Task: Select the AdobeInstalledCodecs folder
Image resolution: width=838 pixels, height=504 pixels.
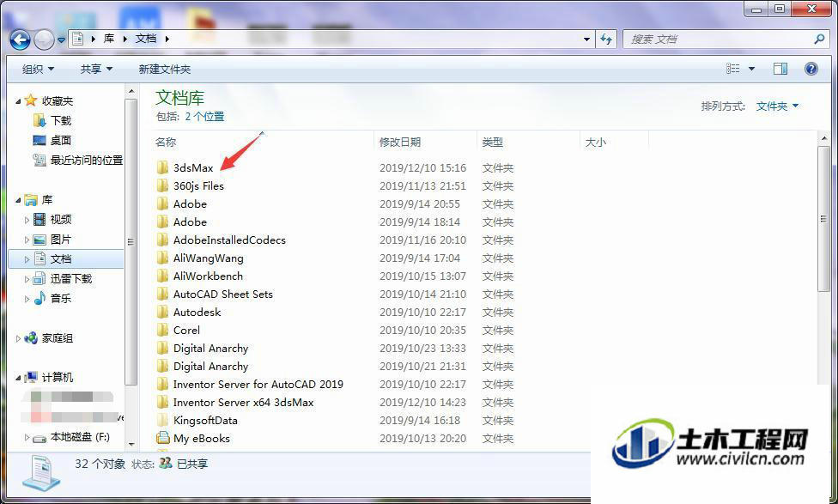Action: [x=229, y=240]
